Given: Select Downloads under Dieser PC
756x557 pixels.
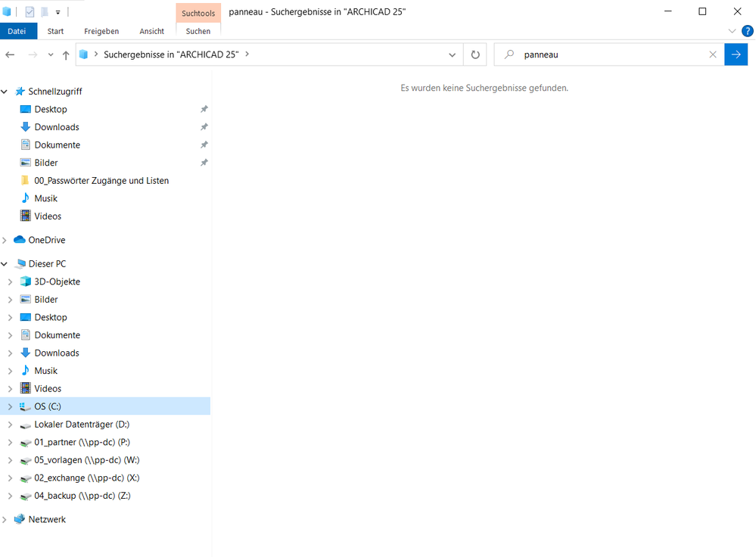Looking at the screenshot, I should tap(57, 353).
